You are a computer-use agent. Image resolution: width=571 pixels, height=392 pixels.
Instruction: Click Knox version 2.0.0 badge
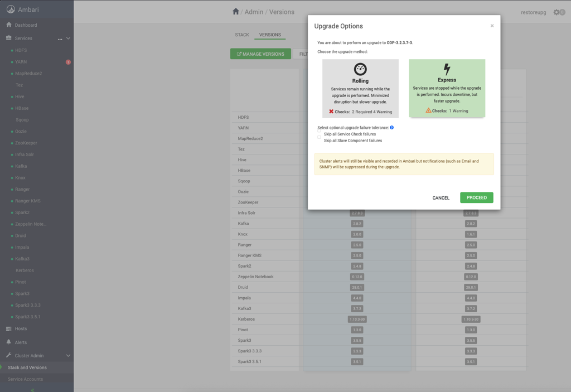tap(357, 234)
